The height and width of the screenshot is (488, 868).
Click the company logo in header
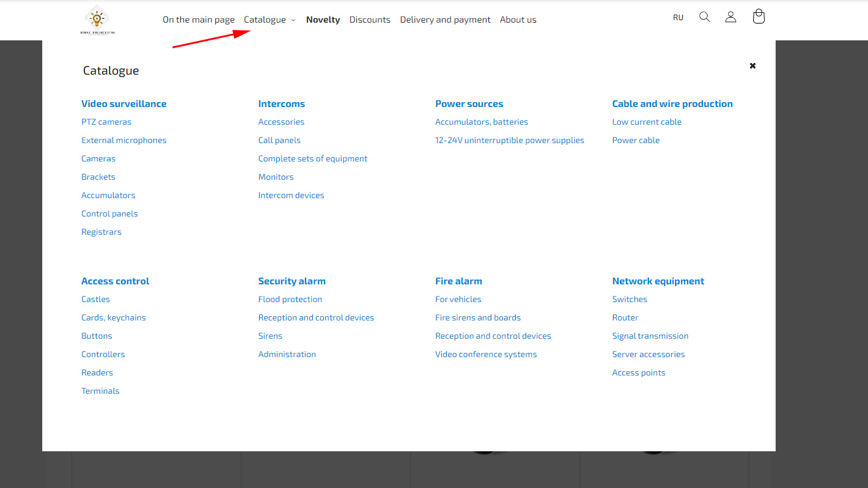pos(97,20)
